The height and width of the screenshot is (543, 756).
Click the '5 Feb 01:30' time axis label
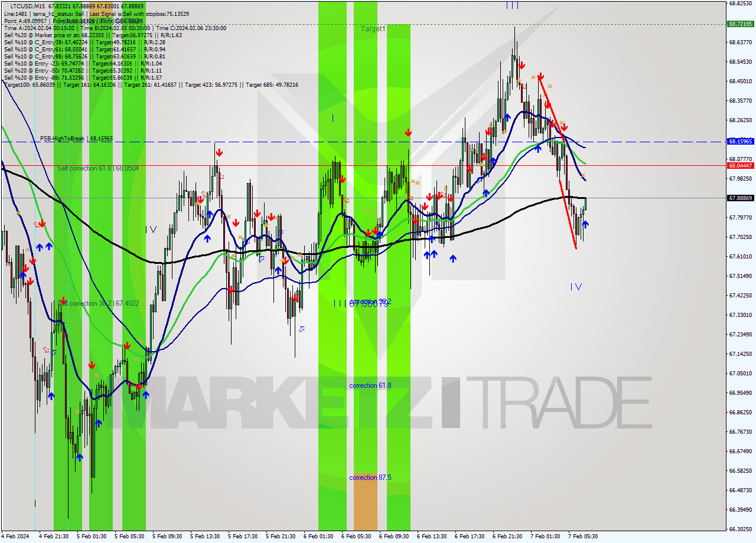[92, 537]
